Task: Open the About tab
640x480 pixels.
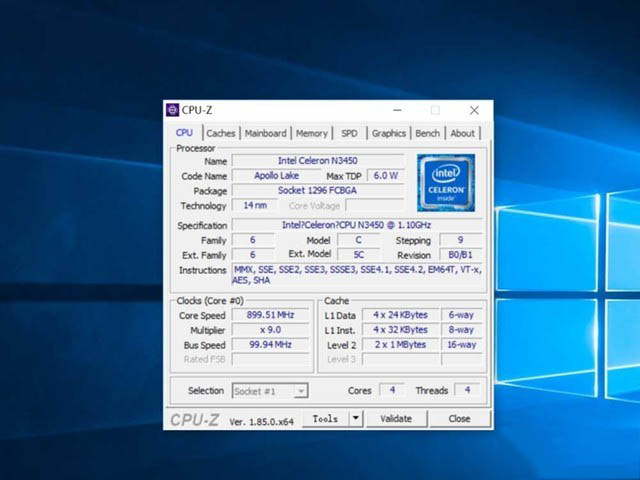Action: click(462, 133)
